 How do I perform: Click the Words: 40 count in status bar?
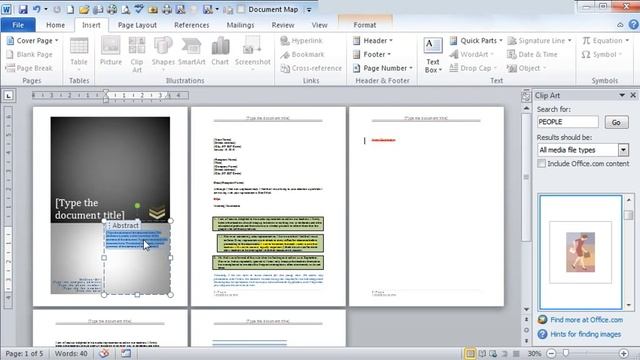(71, 353)
